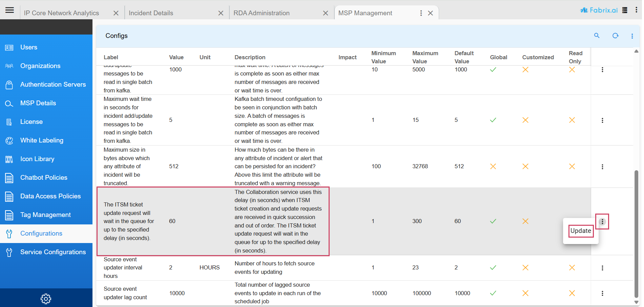
Task: Refresh the Configs table
Action: click(615, 36)
